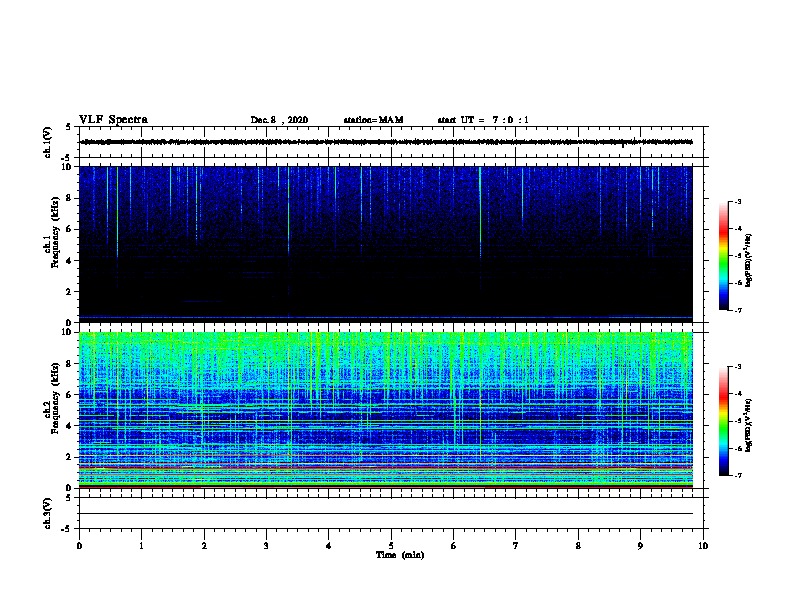Click the ch.2 frequency axis "6" tick label
The width and height of the screenshot is (792, 612).
[69, 395]
